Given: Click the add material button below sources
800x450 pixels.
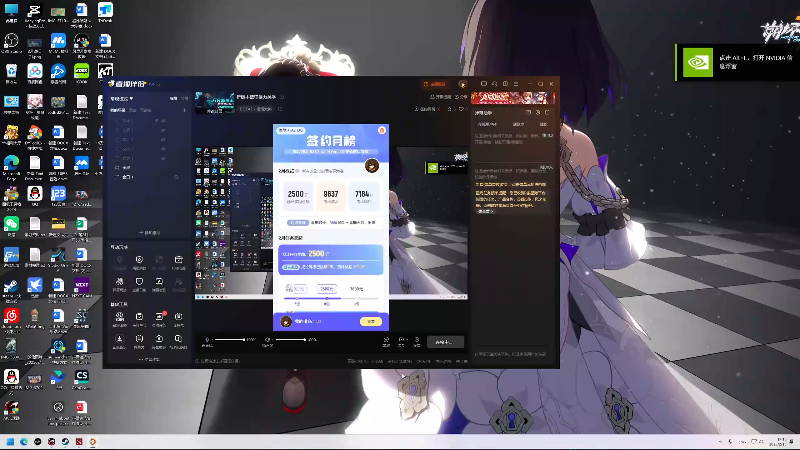Looking at the screenshot, I should (149, 233).
